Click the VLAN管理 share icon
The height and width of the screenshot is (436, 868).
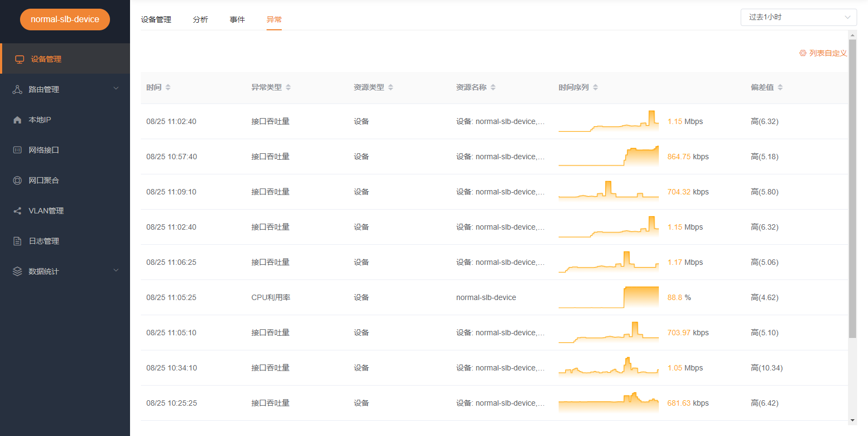17,211
